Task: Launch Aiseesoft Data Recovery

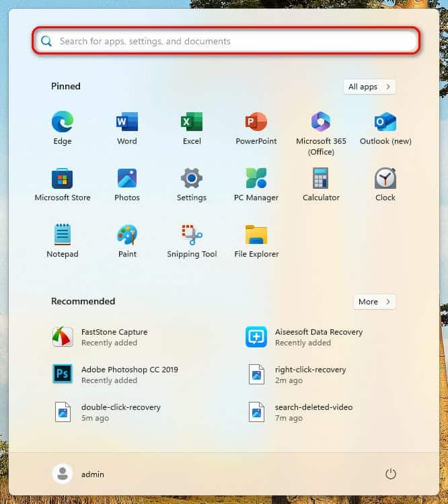Action: [x=304, y=337]
